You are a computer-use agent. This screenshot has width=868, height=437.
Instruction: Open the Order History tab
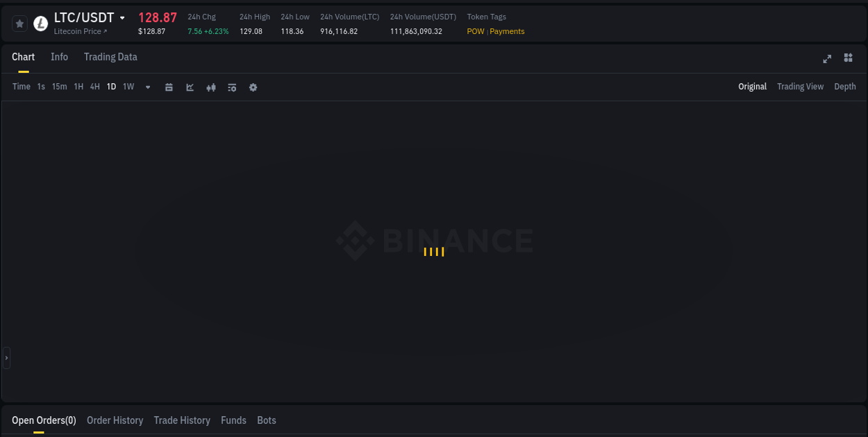coord(115,420)
